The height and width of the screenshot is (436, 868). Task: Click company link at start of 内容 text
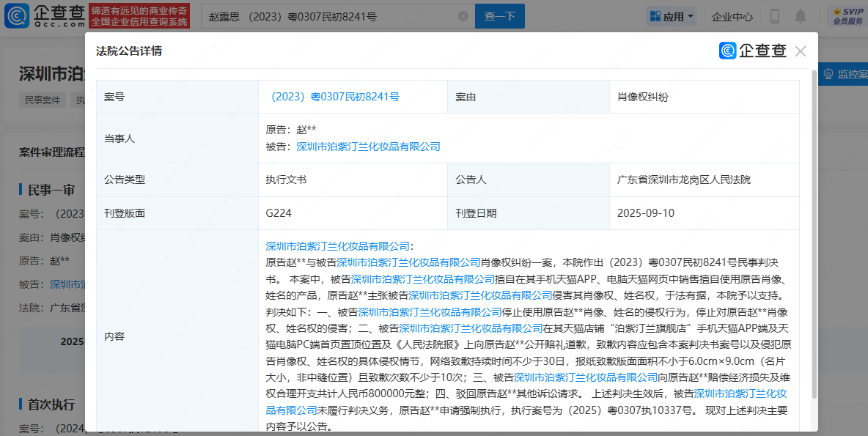[x=338, y=246]
